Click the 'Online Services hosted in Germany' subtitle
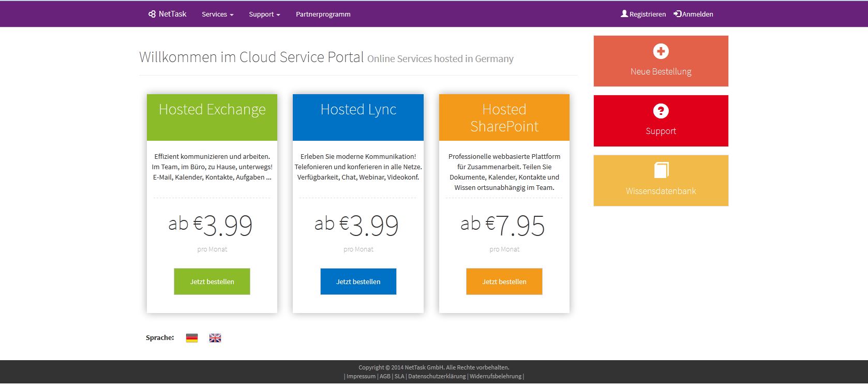The height and width of the screenshot is (385, 868). [440, 59]
